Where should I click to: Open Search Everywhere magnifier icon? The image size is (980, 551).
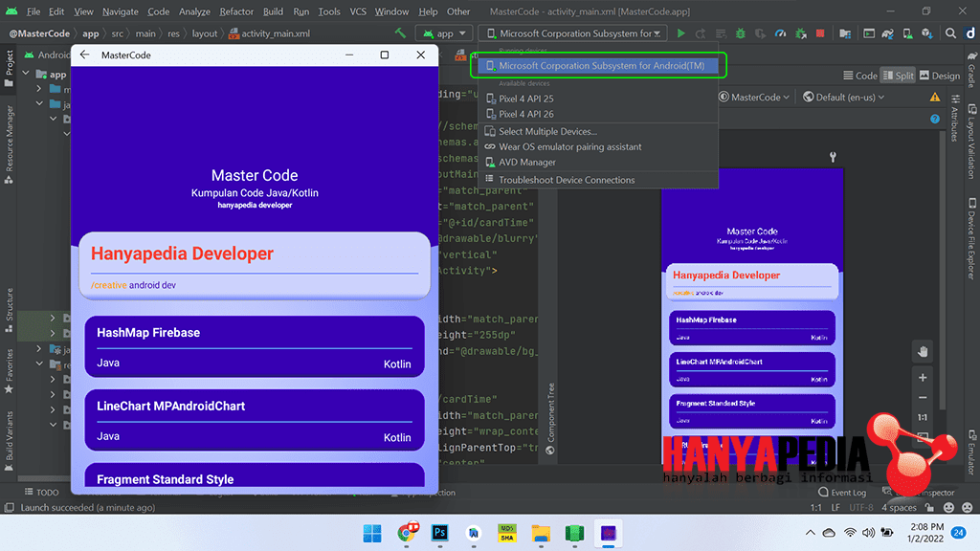click(x=950, y=33)
